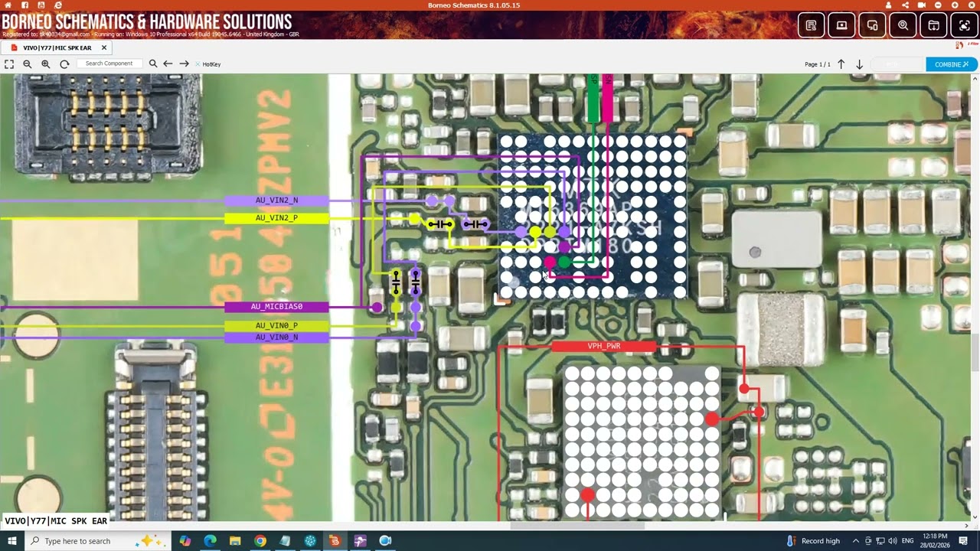Viewport: 980px width, 551px height.
Task: Click the refresh schematic icon
Action: (64, 64)
